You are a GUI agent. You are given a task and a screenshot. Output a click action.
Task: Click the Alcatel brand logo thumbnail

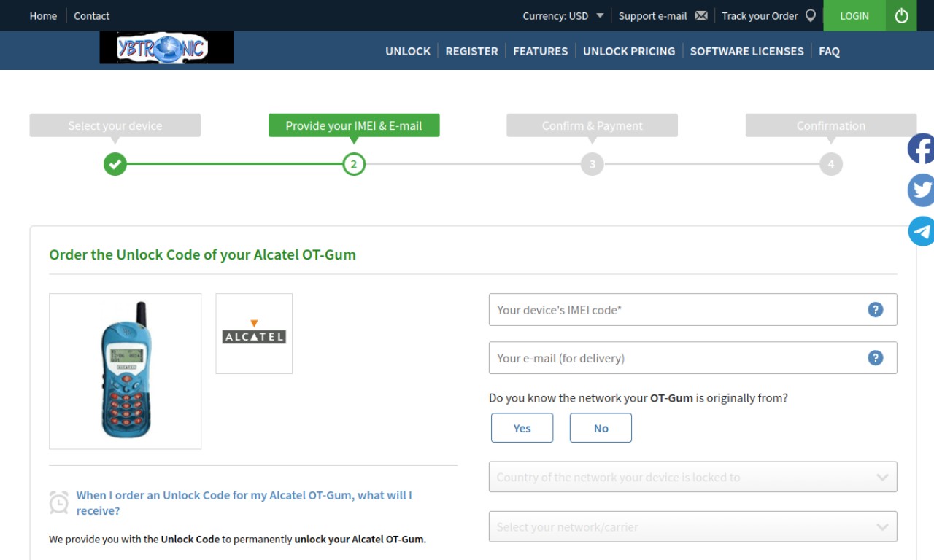254,334
